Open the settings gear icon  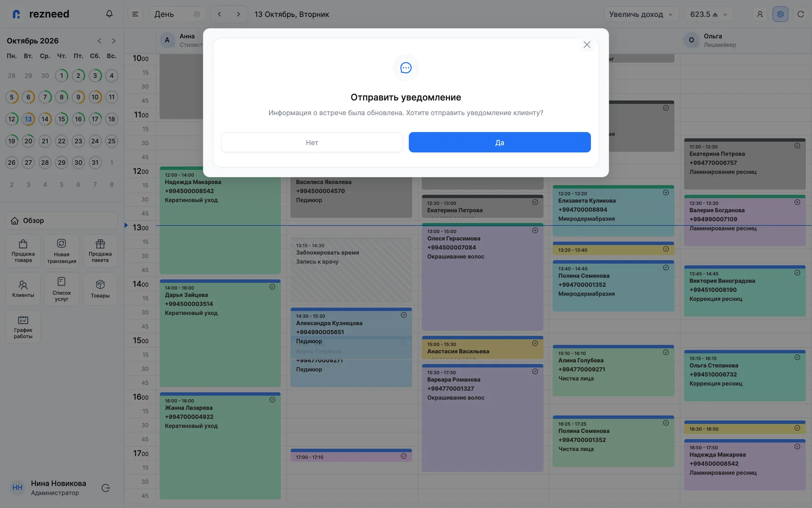click(x=780, y=14)
